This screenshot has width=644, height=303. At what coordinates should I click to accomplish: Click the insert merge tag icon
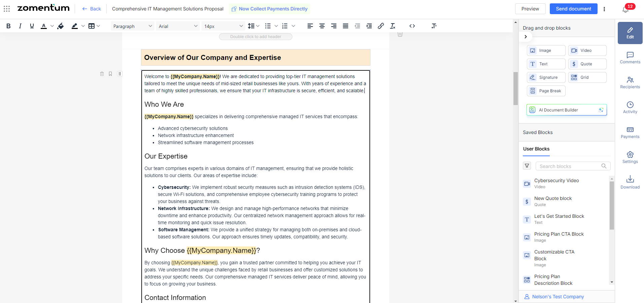434,26
